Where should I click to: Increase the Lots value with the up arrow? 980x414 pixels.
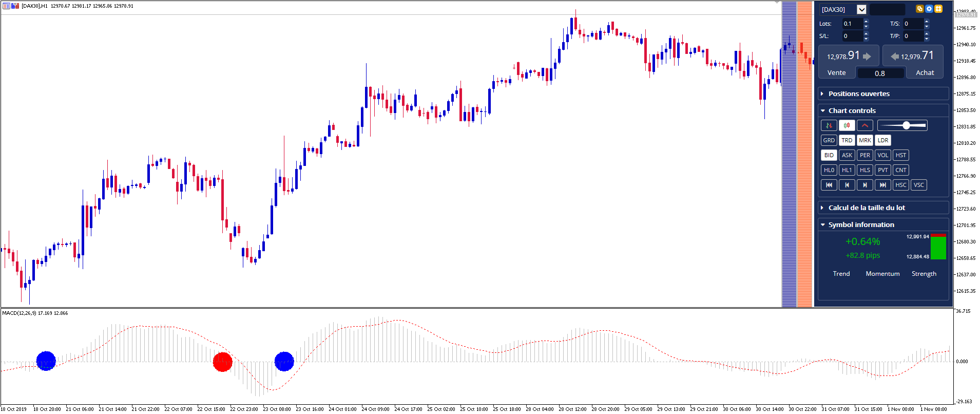coord(866,21)
